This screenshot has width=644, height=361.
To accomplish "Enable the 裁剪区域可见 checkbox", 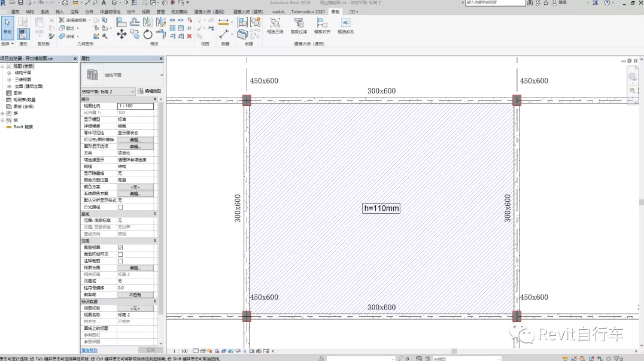I will 120,254.
